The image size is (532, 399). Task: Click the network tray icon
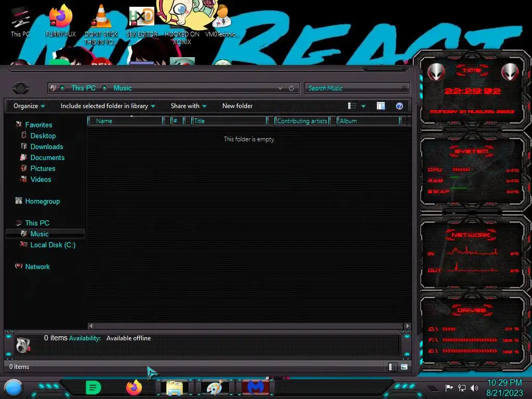click(x=461, y=388)
